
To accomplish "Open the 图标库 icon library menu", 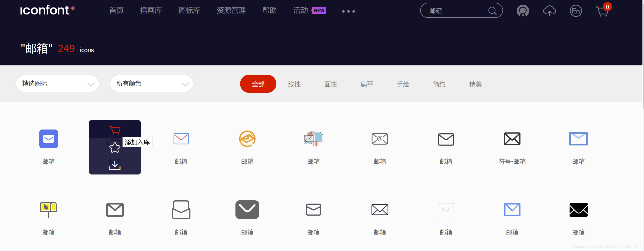I will [189, 11].
